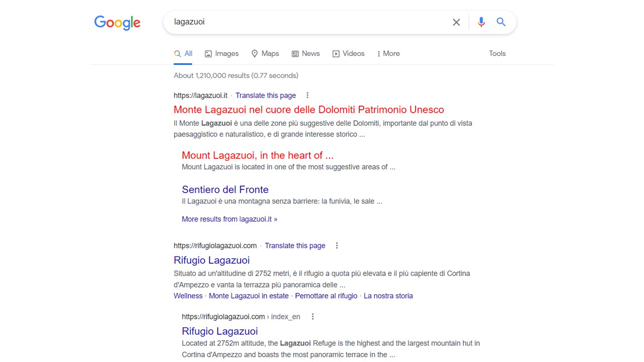Translate the lagazuoi.it page
The height and width of the screenshot is (362, 644).
tap(266, 96)
